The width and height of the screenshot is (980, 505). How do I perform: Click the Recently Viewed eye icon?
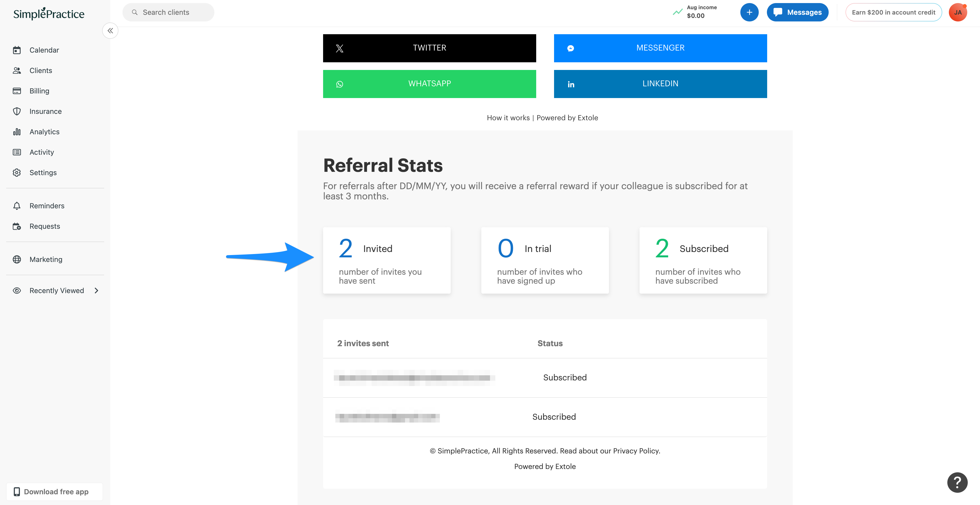(17, 291)
